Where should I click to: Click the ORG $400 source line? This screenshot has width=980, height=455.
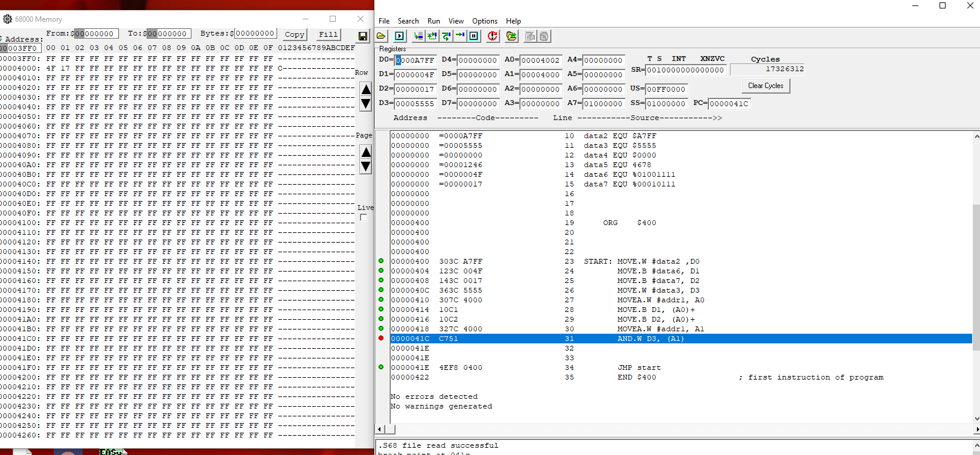coord(629,223)
